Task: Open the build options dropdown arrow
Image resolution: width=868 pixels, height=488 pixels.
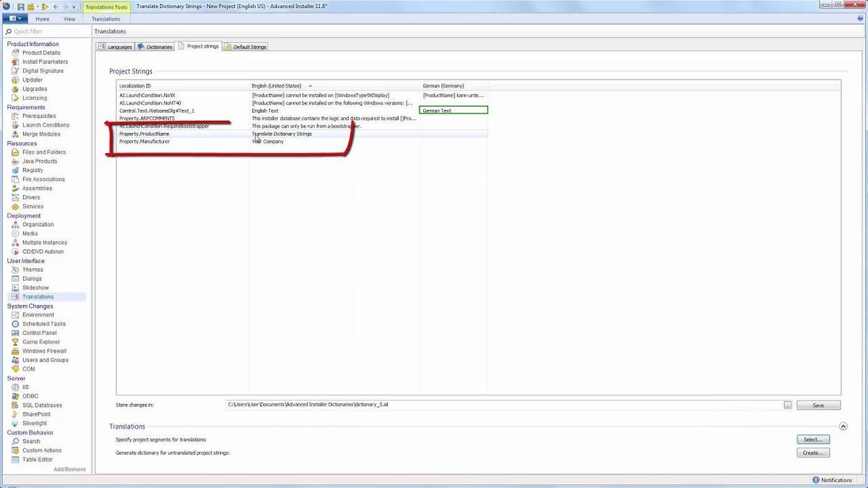Action: (x=37, y=7)
